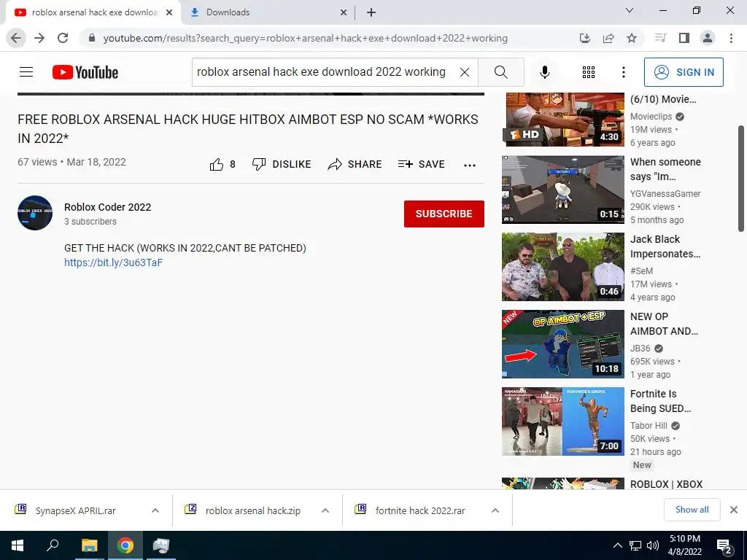This screenshot has height=560, width=747.
Task: Expand options for roblox arsenal hack.zip
Action: click(x=325, y=510)
